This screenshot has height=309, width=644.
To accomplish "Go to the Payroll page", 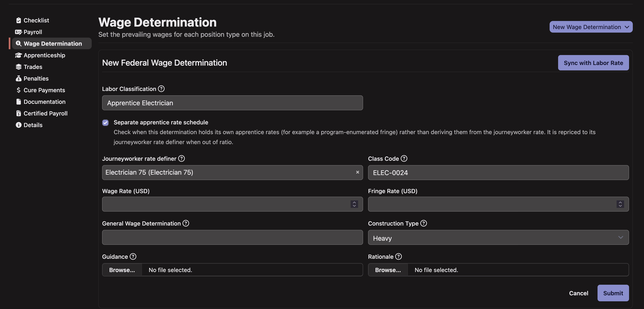I will pos(33,32).
